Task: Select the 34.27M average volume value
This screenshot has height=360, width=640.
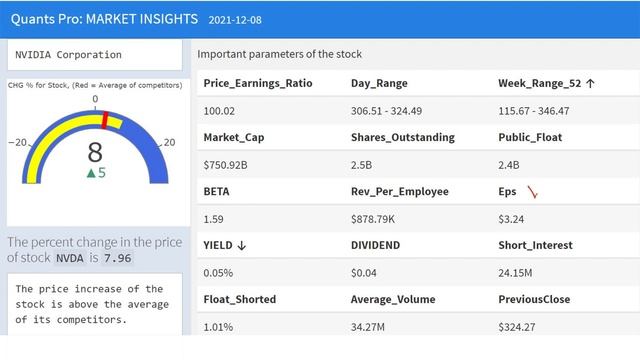Action: pyautogui.click(x=368, y=327)
